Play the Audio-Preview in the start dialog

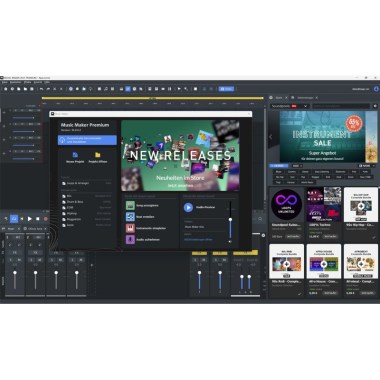click(x=188, y=207)
